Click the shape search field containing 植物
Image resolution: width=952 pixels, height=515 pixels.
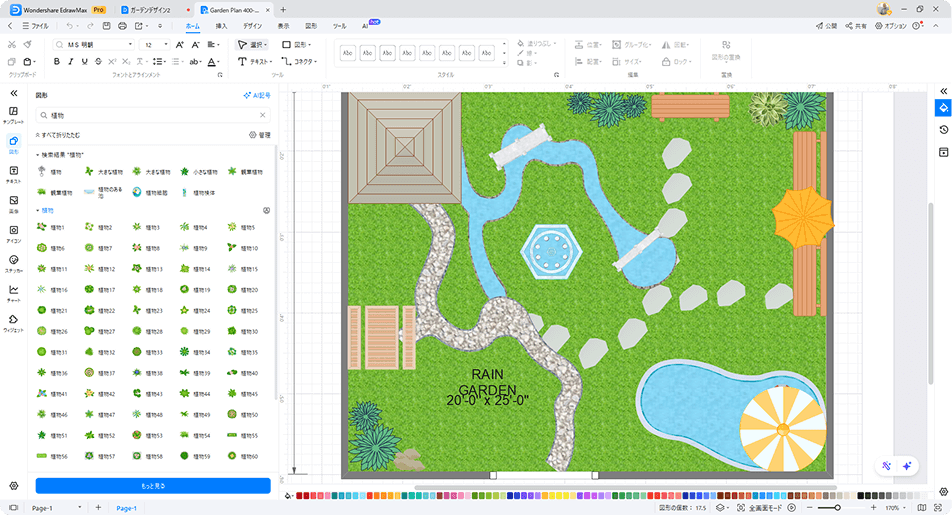pyautogui.click(x=153, y=115)
